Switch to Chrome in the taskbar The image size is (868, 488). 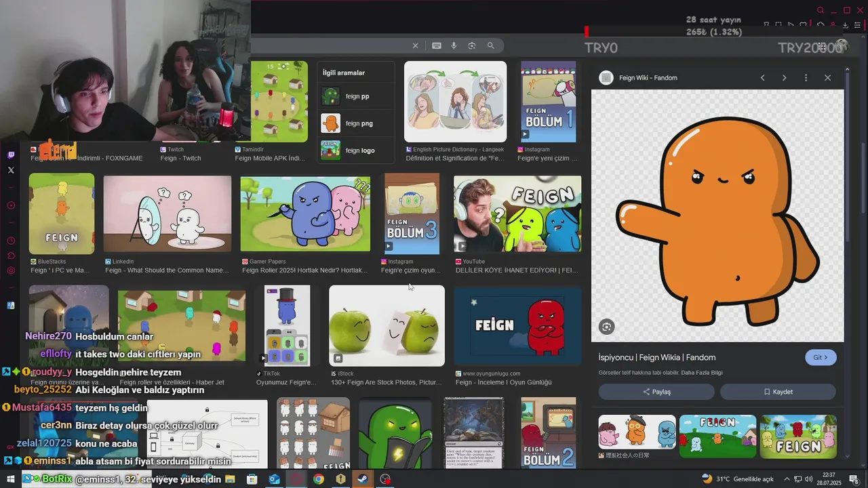click(x=318, y=479)
